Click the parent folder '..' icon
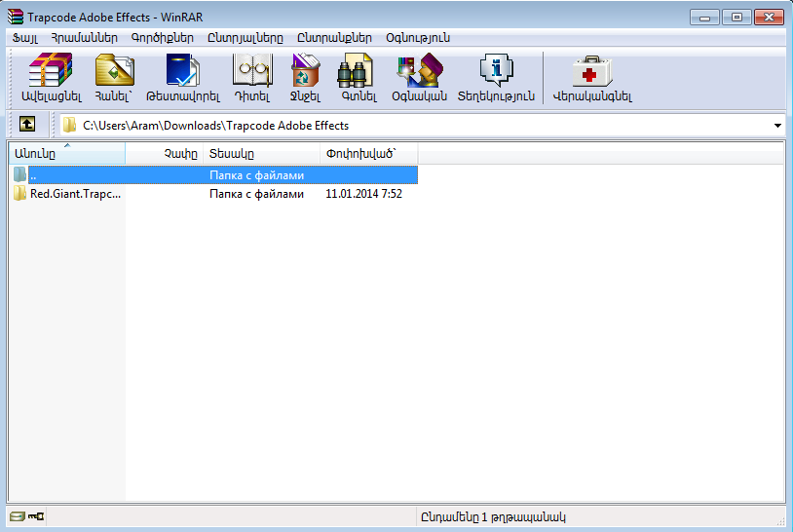The image size is (793, 532). click(x=19, y=175)
